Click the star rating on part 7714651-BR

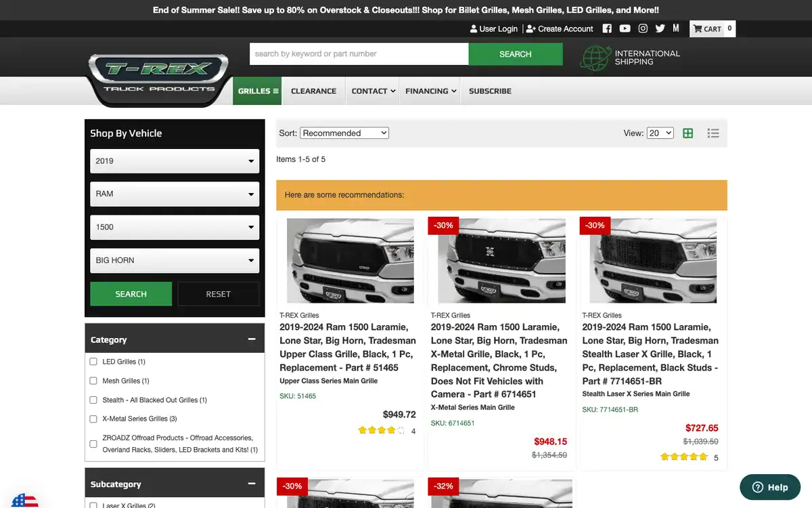point(684,457)
